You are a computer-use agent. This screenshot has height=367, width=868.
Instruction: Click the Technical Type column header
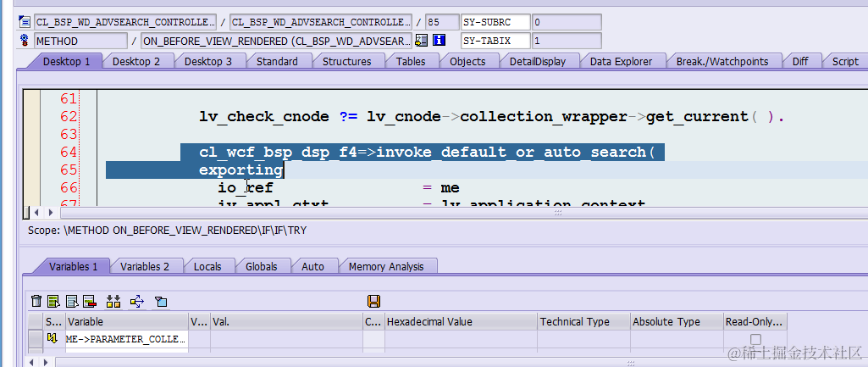pos(583,321)
